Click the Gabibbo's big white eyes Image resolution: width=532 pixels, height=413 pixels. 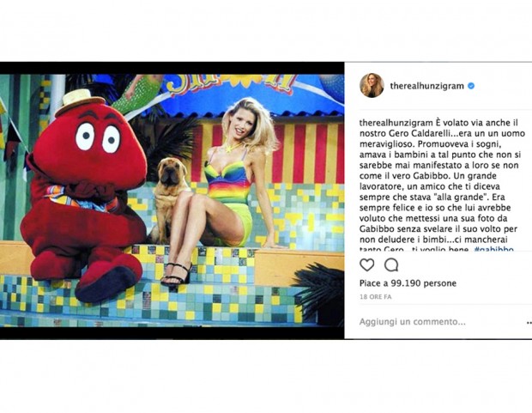98,137
